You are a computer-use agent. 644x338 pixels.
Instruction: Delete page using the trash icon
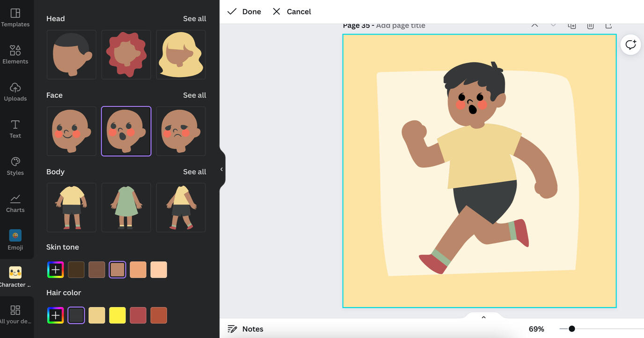[590, 26]
